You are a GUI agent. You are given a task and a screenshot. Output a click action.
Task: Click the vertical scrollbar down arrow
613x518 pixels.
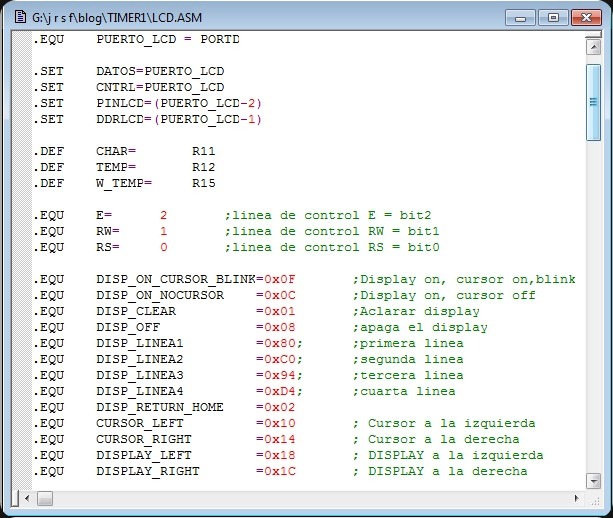pyautogui.click(x=593, y=479)
